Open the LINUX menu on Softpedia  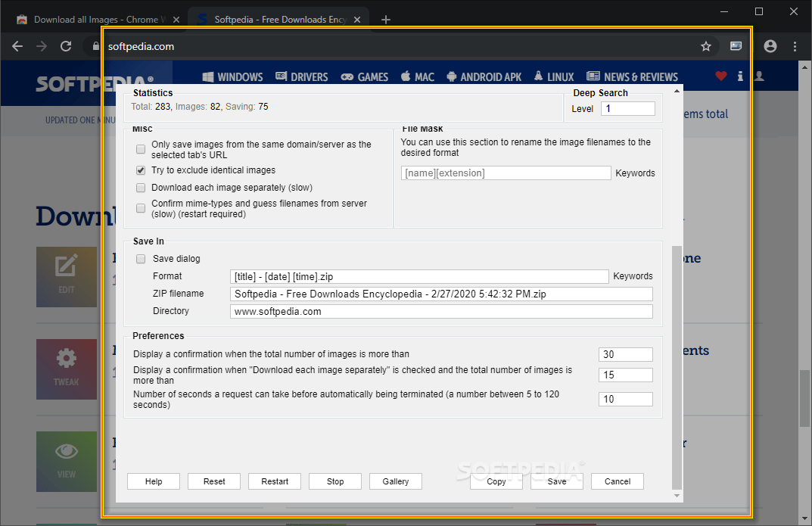554,77
